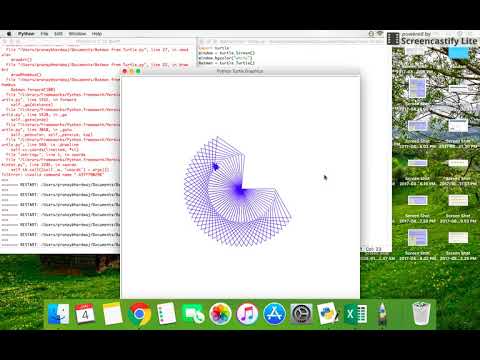Select the Screen Shot file ending 9.53 PM
Viewport: 480px width, 360px height.
point(458,208)
